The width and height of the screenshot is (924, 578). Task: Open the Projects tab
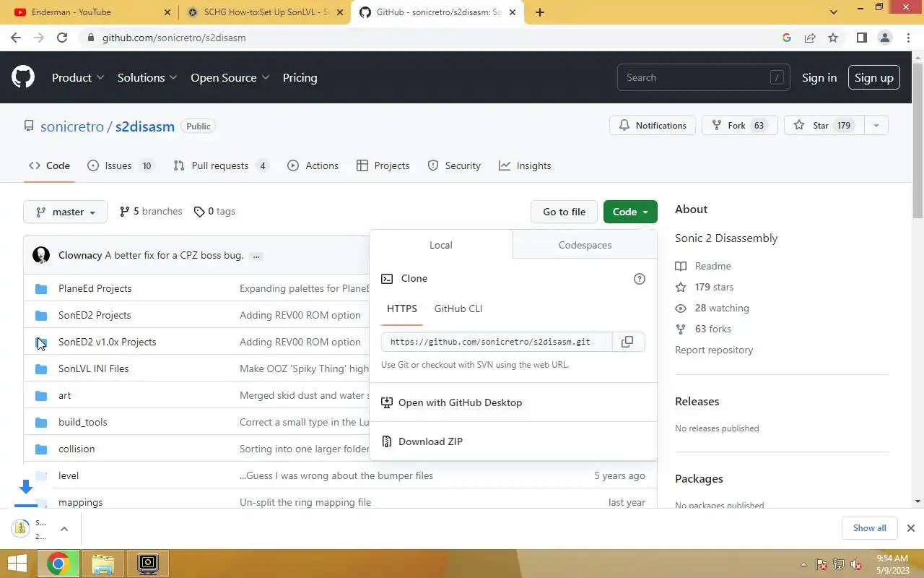(383, 165)
